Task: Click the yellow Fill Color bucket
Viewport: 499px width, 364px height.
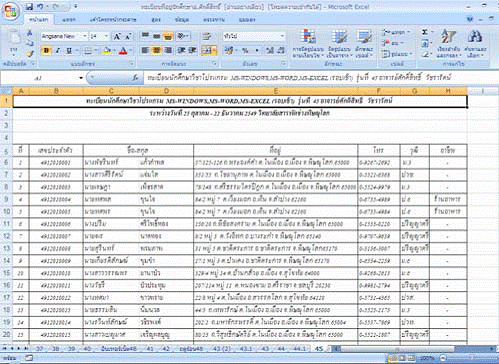Action: (107, 51)
